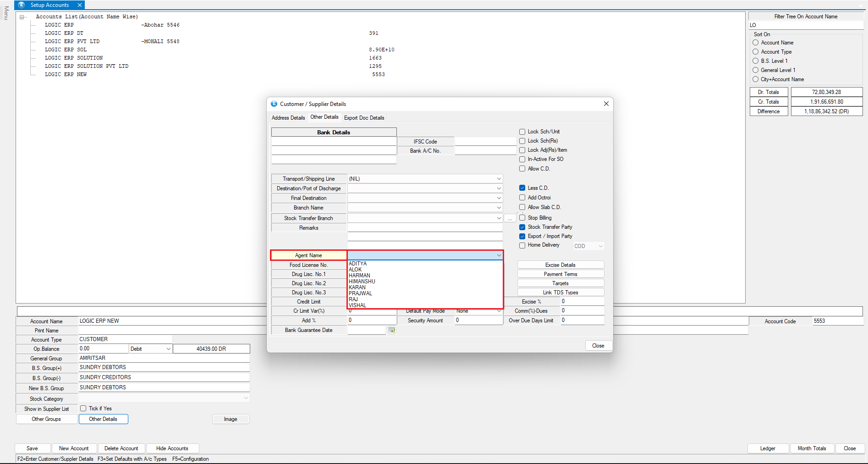Close the Setup Accounts tab
868x464 pixels.
coord(80,5)
